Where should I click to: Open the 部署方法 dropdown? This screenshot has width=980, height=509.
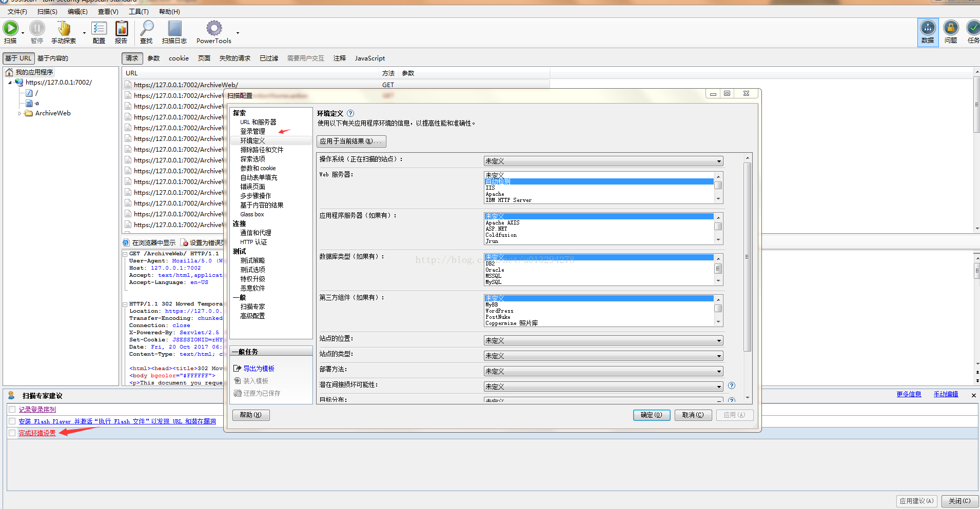(603, 371)
